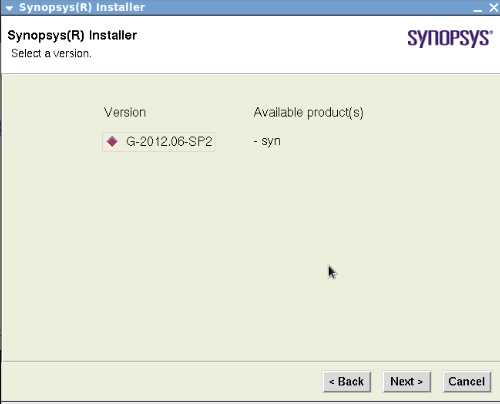
Task: Click the '- syn' available product text
Action: pos(267,141)
